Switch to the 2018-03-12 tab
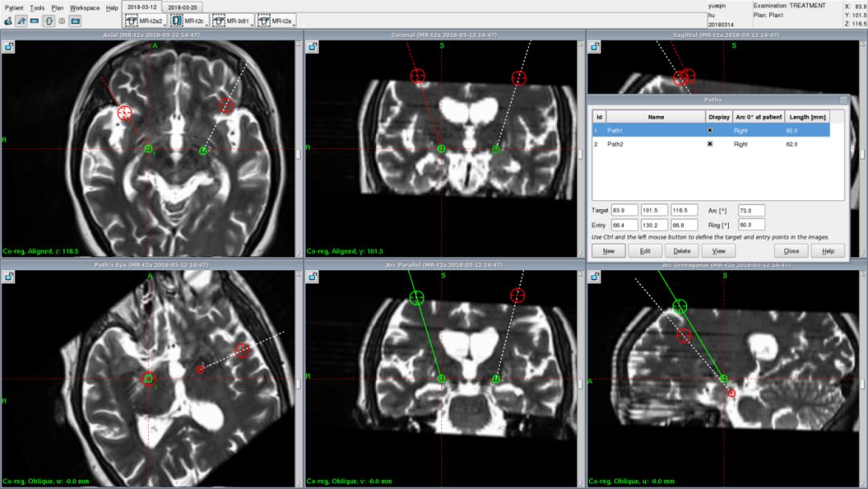The height and width of the screenshot is (489, 868). (x=141, y=7)
